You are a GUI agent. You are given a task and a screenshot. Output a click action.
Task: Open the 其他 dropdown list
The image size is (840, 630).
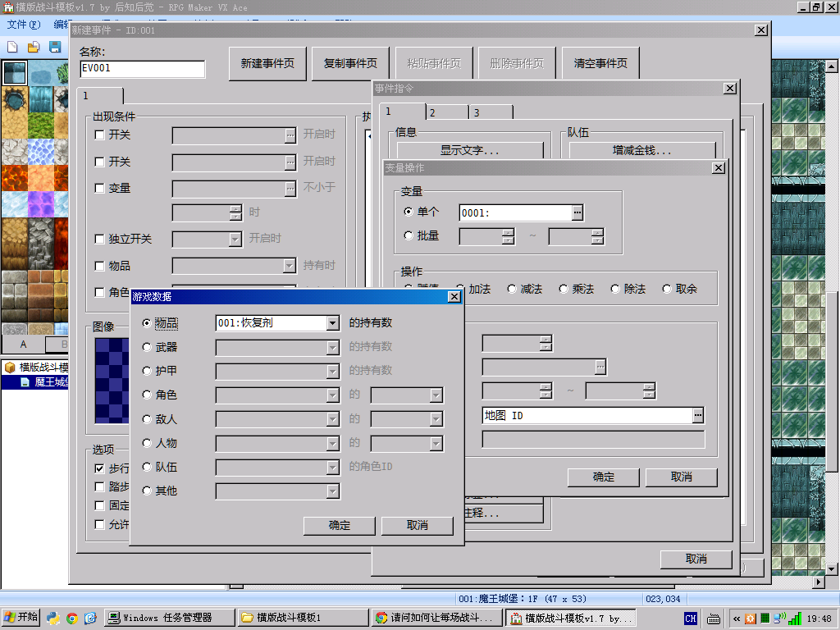[x=333, y=491]
